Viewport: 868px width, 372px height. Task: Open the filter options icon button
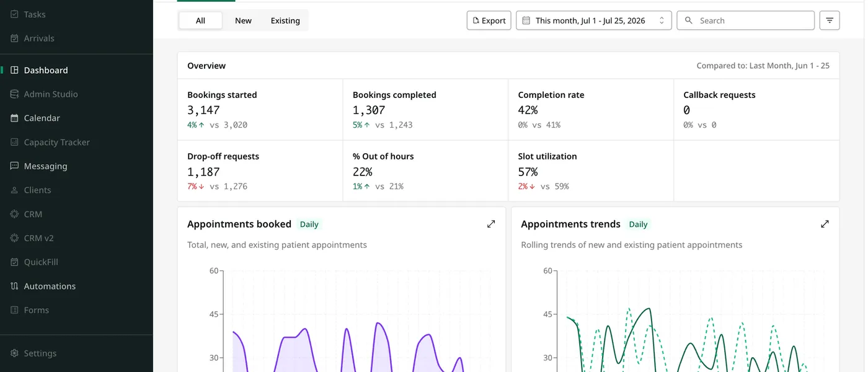[x=830, y=20]
